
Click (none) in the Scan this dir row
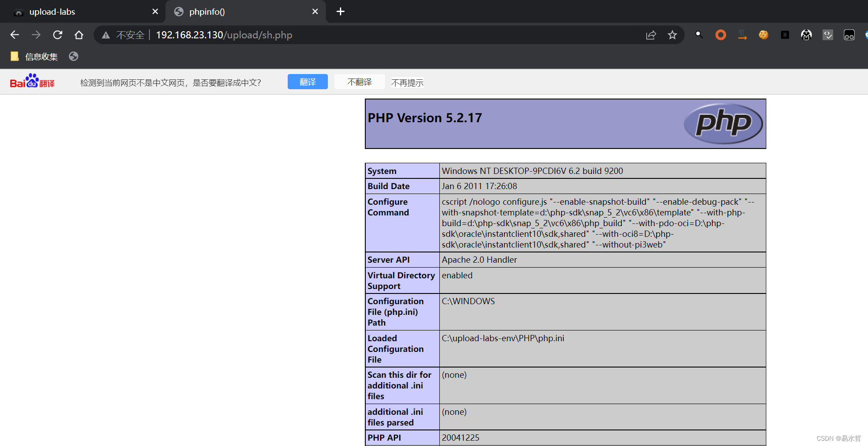pos(454,375)
